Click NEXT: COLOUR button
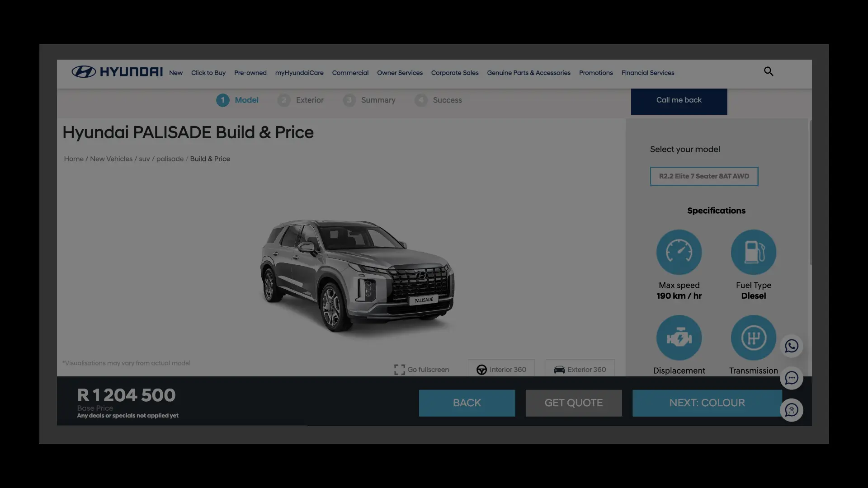The image size is (868, 488). click(707, 403)
